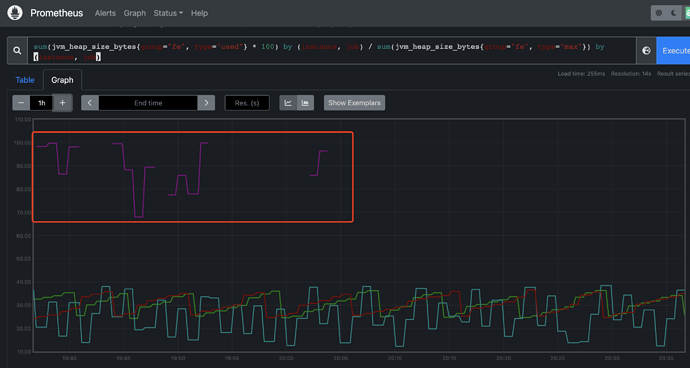690x368 pixels.
Task: Decrease the time range with minus button
Action: [21, 103]
